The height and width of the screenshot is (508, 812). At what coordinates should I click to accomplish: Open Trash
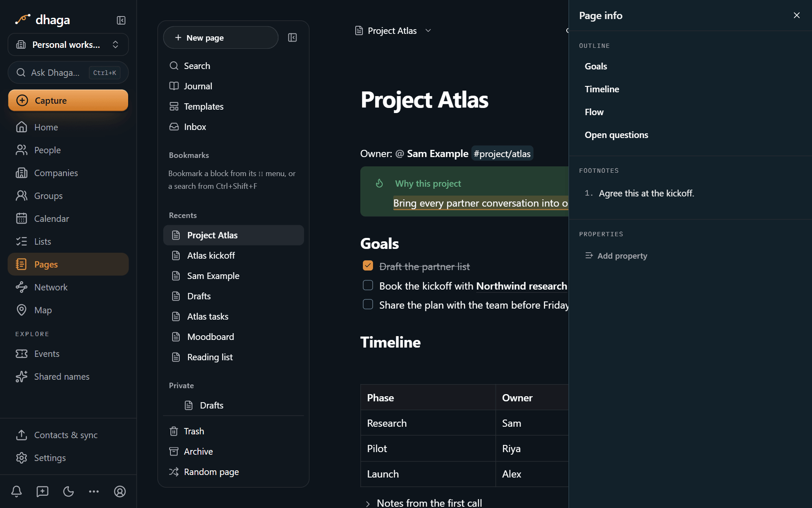pyautogui.click(x=233, y=431)
